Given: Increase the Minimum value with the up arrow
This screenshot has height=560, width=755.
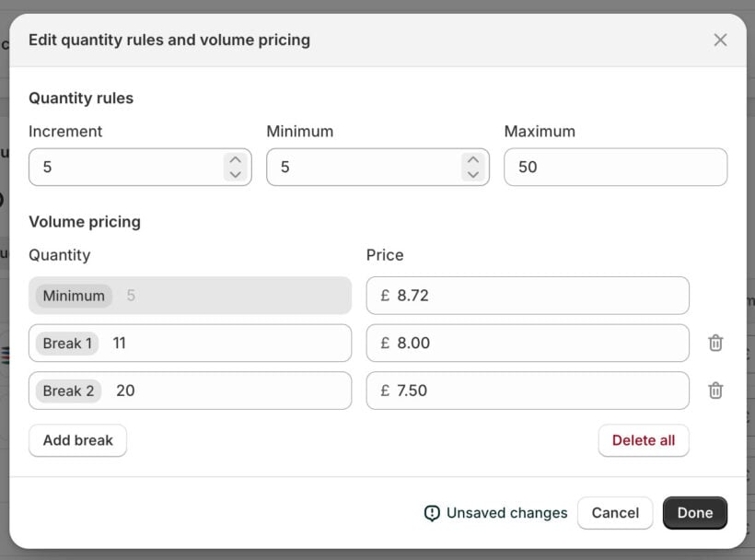Looking at the screenshot, I should pos(473,160).
